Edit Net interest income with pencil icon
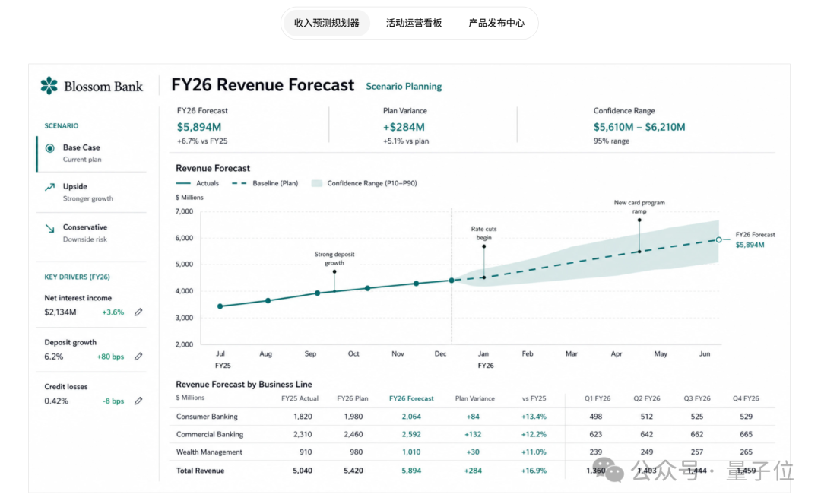 pyautogui.click(x=138, y=312)
